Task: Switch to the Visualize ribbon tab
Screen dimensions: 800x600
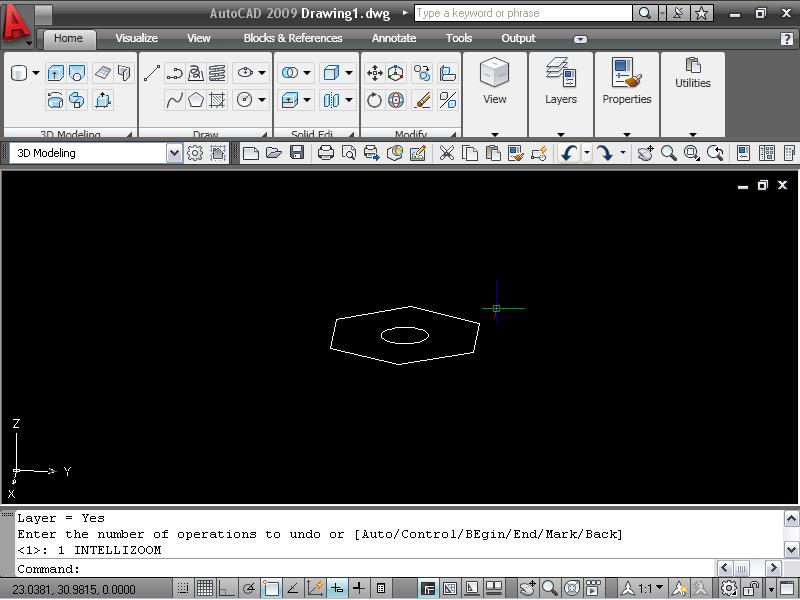Action: [x=136, y=38]
